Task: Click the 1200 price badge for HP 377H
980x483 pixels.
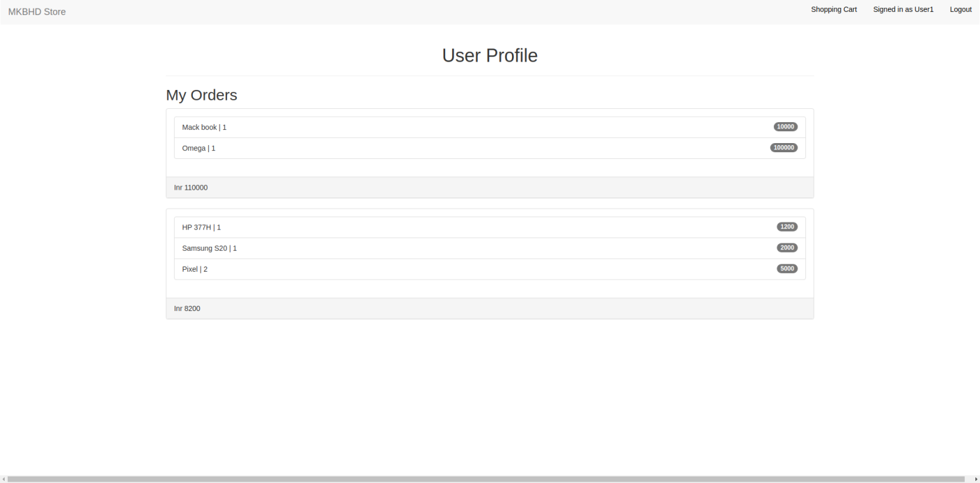Action: pos(786,226)
